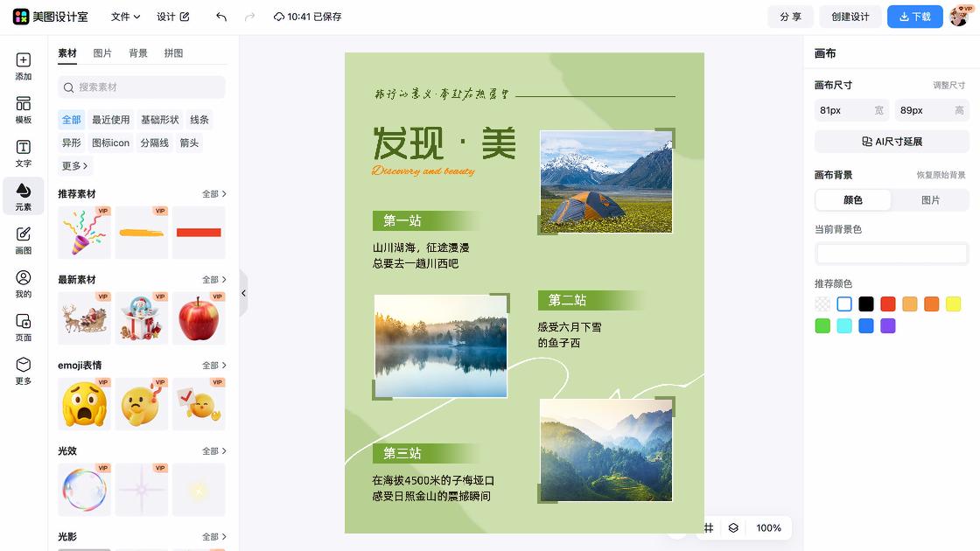The image size is (980, 551).
Task: Switch to the 拼图 tab
Action: pos(174,53)
